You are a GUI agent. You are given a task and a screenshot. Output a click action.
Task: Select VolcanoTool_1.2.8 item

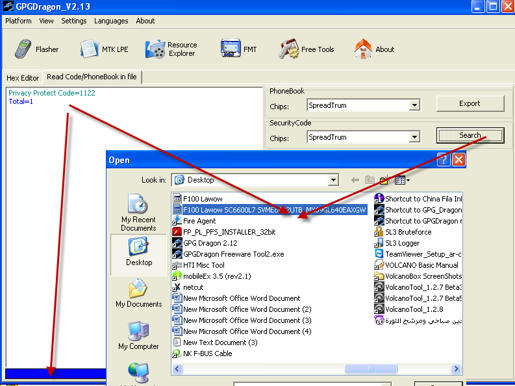tap(409, 309)
